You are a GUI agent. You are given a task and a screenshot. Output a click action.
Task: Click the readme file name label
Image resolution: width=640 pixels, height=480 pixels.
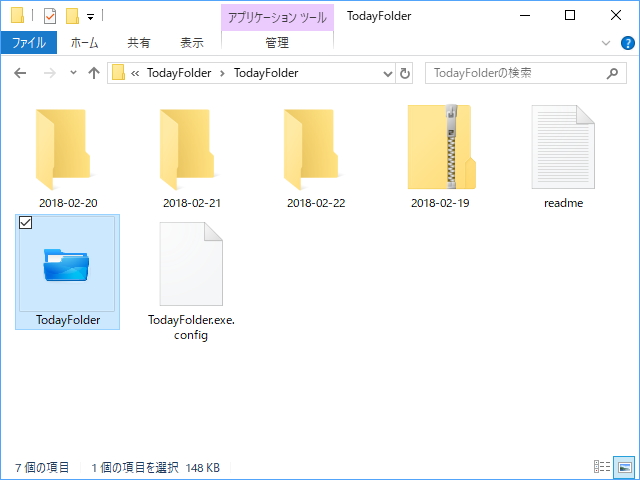[x=563, y=203]
